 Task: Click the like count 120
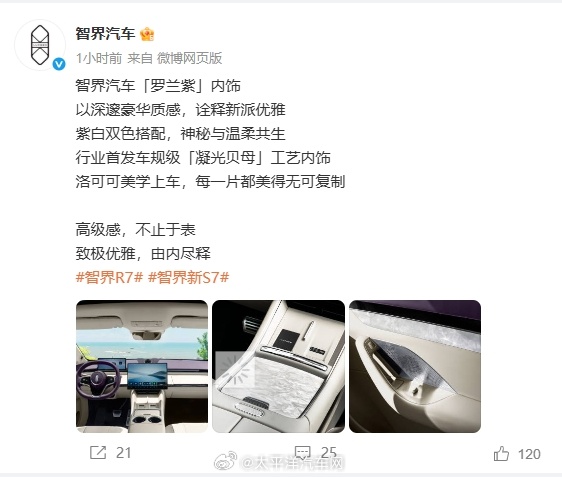pyautogui.click(x=529, y=454)
